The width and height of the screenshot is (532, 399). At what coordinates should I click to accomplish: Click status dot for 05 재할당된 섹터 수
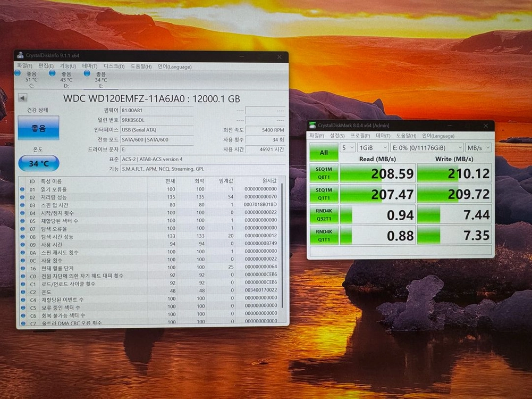tap(22, 221)
